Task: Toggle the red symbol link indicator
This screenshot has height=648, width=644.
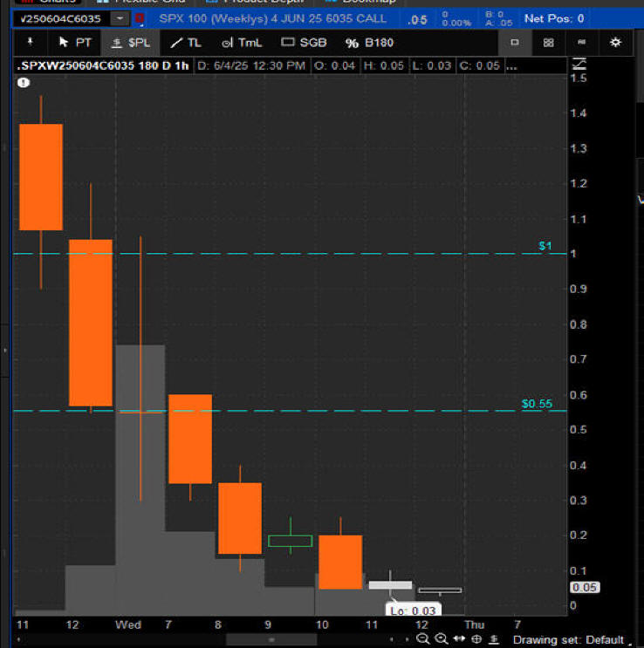Action: pyautogui.click(x=140, y=18)
